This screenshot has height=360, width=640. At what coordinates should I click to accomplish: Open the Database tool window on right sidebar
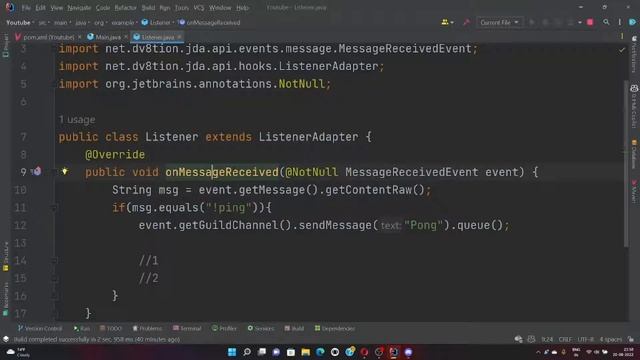click(x=634, y=154)
